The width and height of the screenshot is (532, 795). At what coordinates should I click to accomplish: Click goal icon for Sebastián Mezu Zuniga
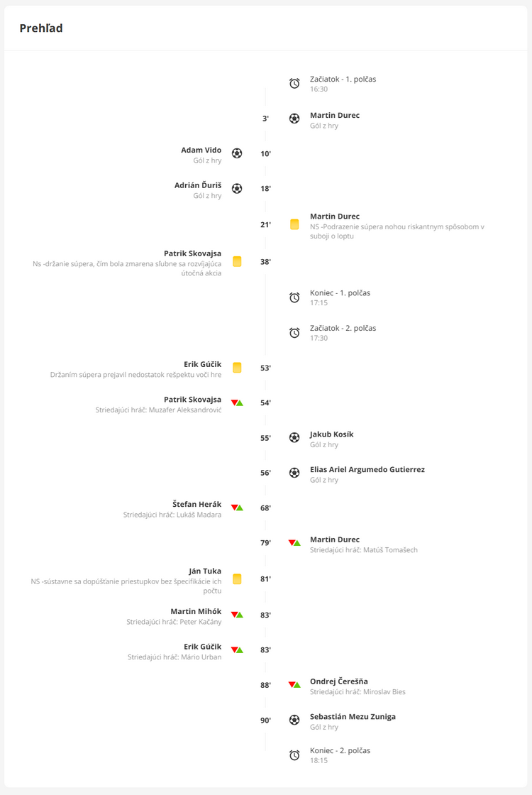[294, 720]
